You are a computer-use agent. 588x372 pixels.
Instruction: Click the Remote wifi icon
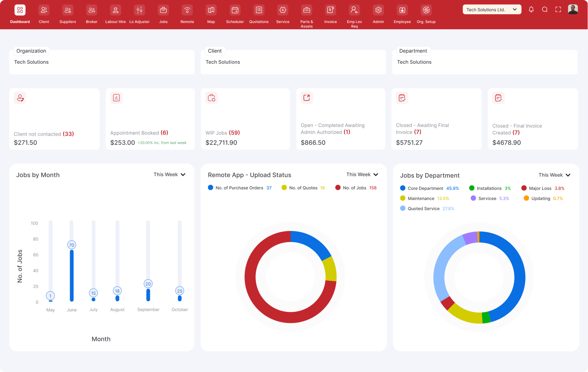pyautogui.click(x=187, y=10)
